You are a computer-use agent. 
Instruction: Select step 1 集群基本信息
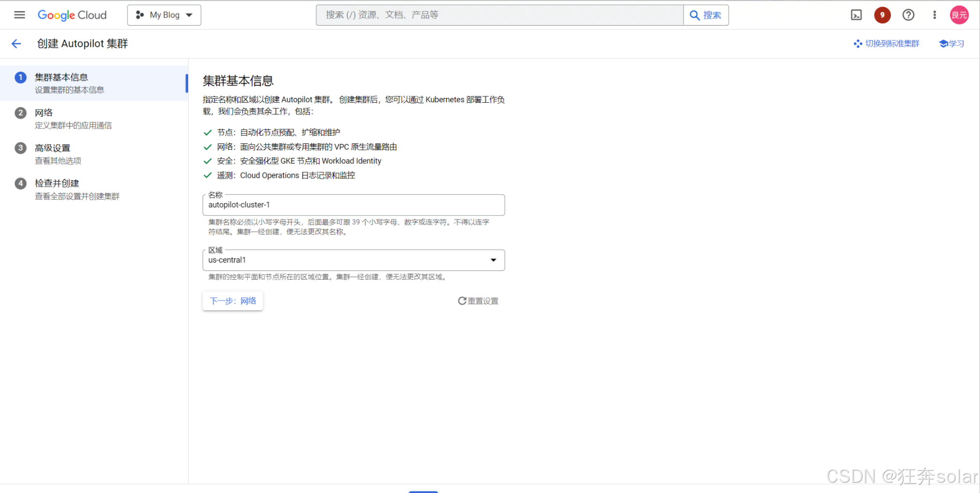pyautogui.click(x=94, y=83)
